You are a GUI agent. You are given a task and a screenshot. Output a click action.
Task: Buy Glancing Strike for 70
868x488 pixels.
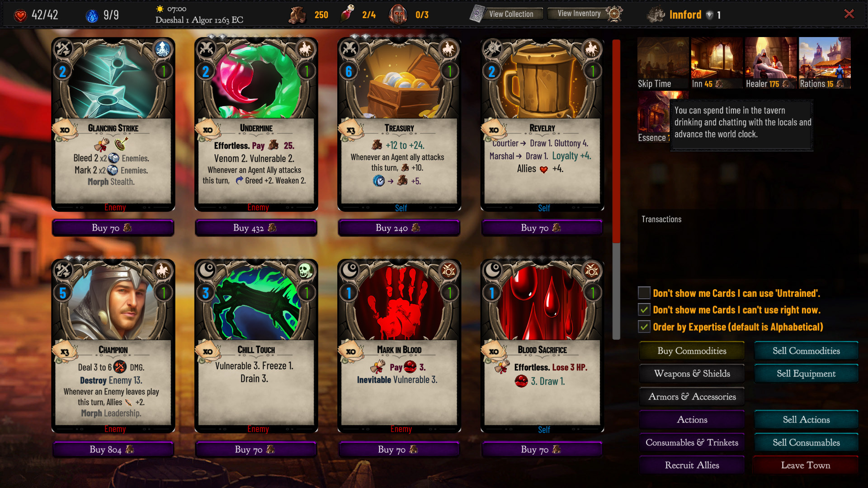click(113, 228)
